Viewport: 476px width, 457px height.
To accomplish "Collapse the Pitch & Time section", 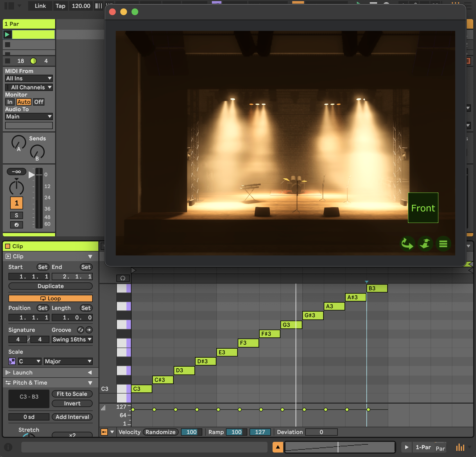I will click(x=90, y=383).
